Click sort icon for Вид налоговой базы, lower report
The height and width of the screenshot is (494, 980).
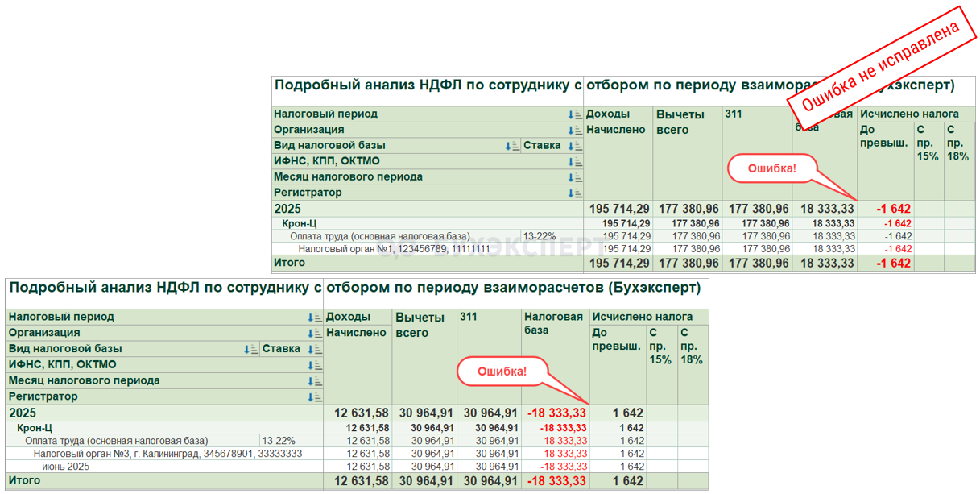coord(251,349)
